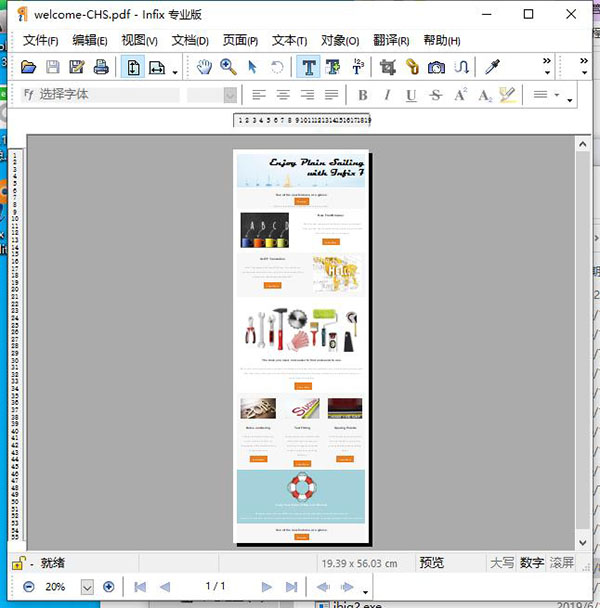Select the Text edit tool
The width and height of the screenshot is (600, 608).
(x=308, y=67)
